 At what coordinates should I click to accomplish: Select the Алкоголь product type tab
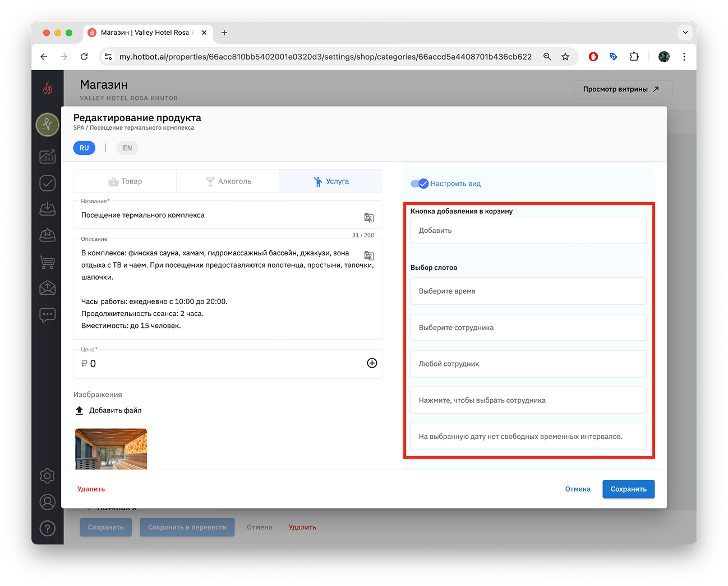[x=228, y=181]
